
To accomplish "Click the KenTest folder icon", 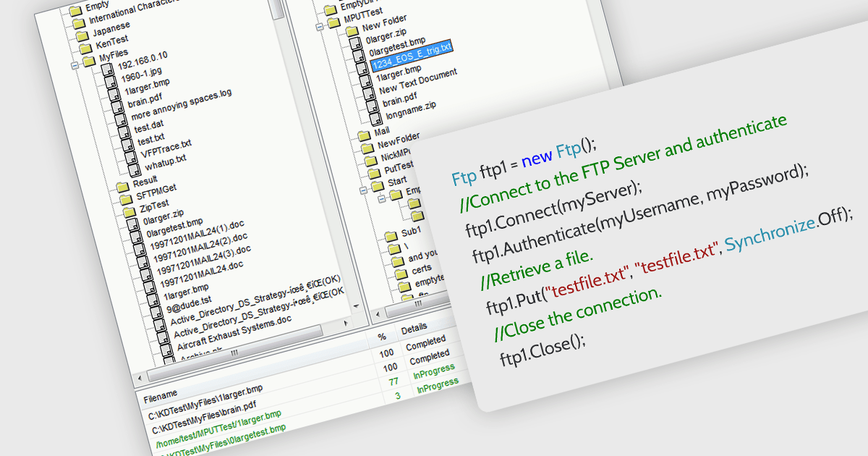I will [x=84, y=48].
